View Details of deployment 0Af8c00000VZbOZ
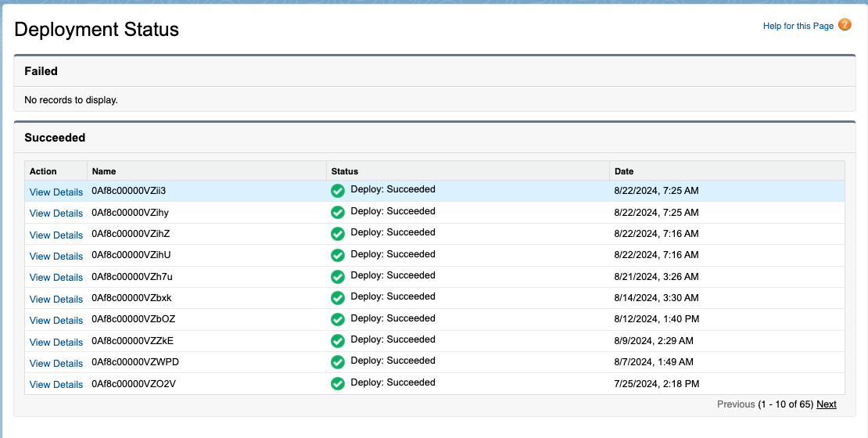The height and width of the screenshot is (438, 868). click(56, 320)
